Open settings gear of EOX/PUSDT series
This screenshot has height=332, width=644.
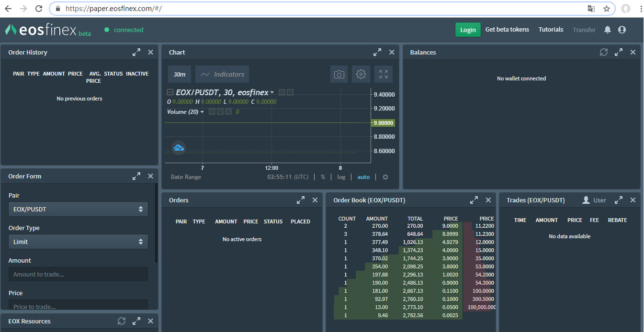pos(290,92)
